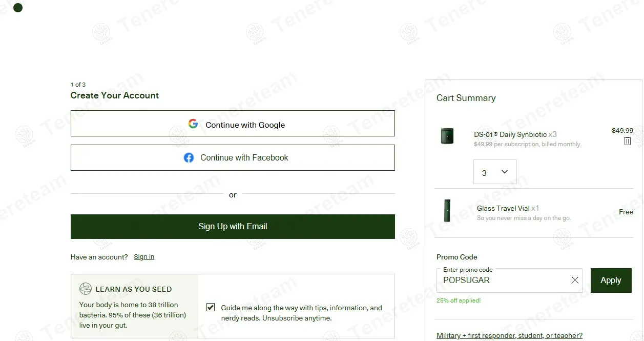Open the military, student, or teacher link
The image size is (644, 341).
[509, 335]
